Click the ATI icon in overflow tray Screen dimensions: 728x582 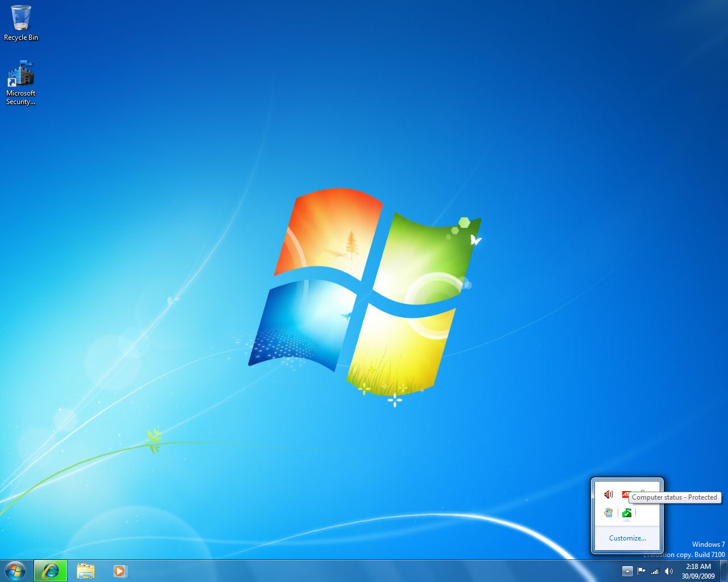(626, 494)
